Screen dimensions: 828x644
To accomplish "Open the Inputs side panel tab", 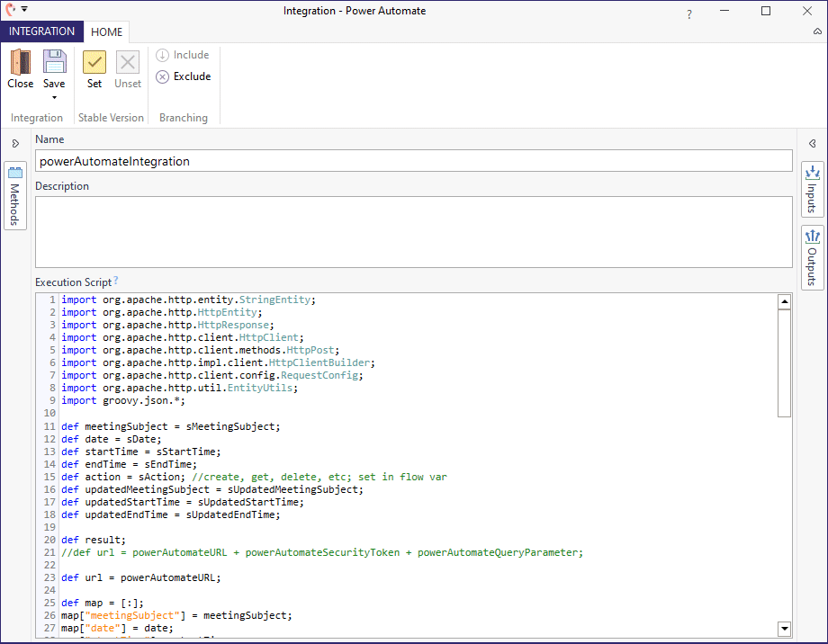I will (x=812, y=190).
